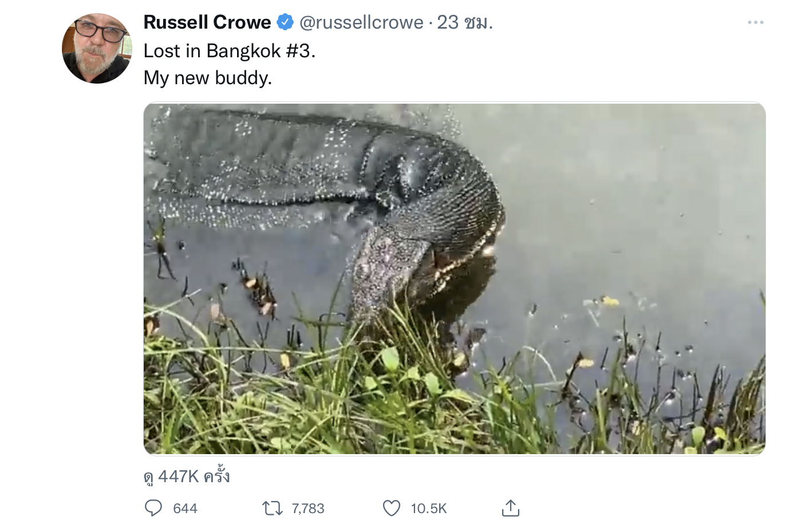Click the 23 ชม. timestamp

[465, 22]
